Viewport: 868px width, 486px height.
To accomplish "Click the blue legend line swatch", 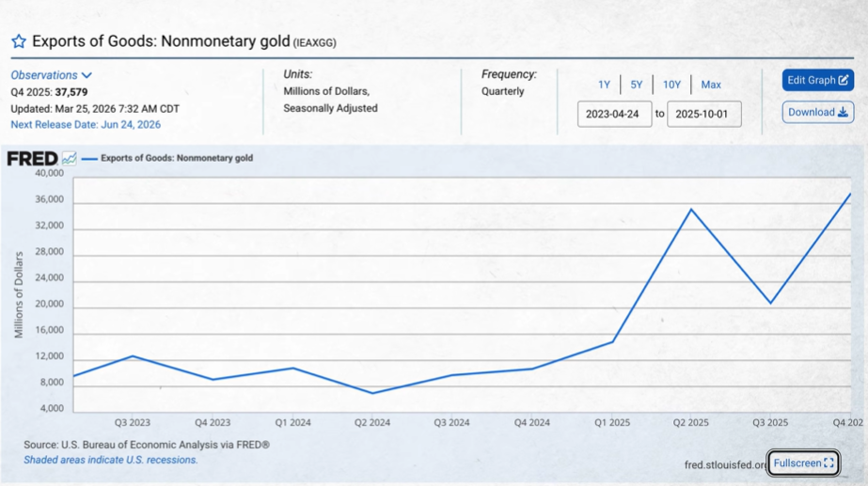I will [x=89, y=159].
